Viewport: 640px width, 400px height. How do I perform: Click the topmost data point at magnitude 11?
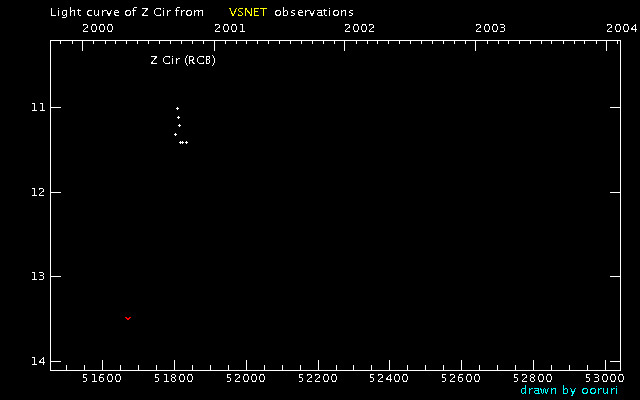coord(177,109)
